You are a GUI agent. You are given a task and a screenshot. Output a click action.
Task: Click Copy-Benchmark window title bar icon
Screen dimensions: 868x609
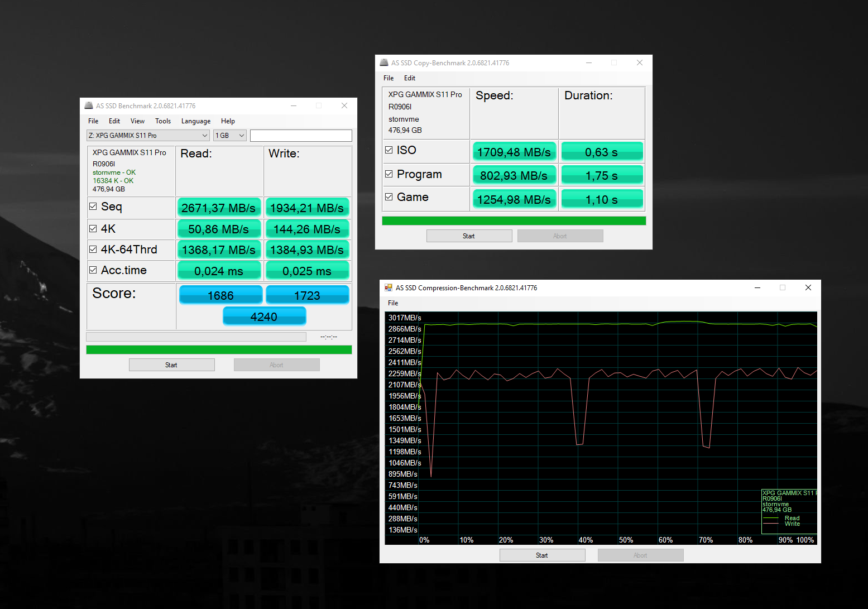(x=383, y=63)
